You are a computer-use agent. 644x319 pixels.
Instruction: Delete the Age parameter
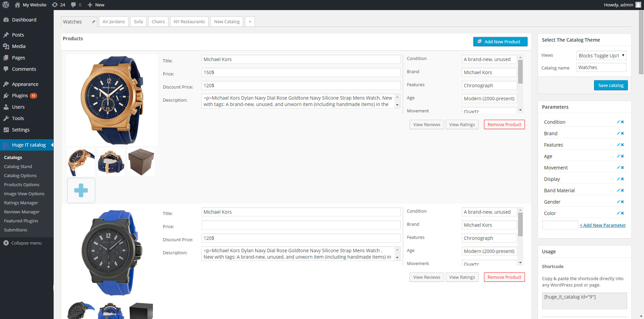(x=622, y=156)
